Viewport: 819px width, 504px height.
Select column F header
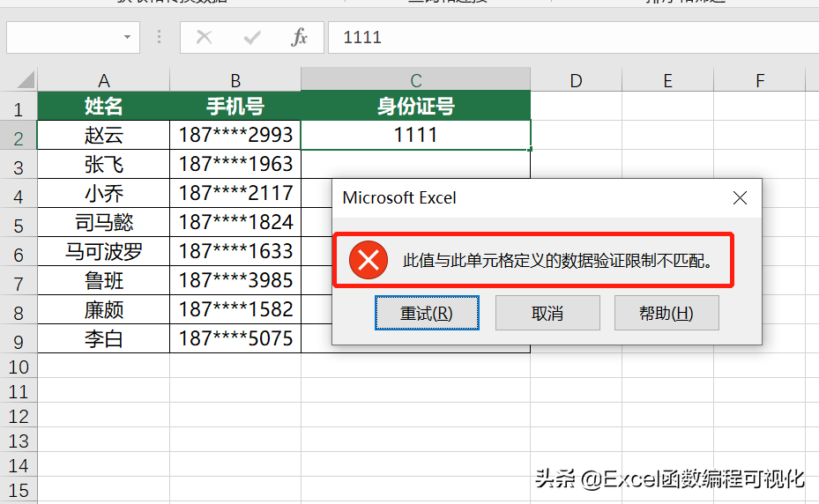pos(759,80)
